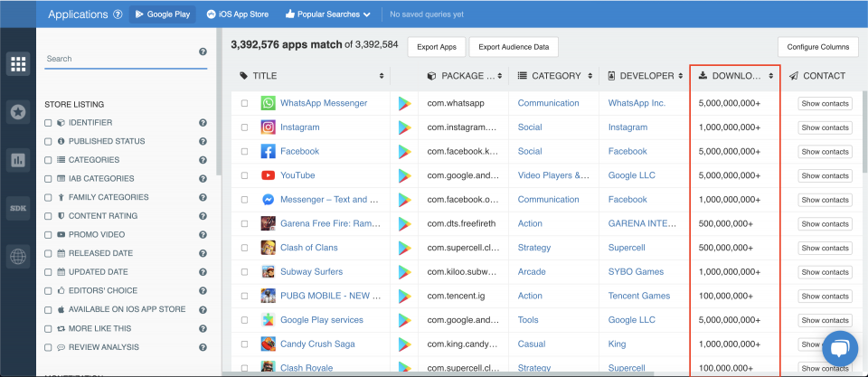Sort by the DEVELOPER column arrows

[681, 76]
